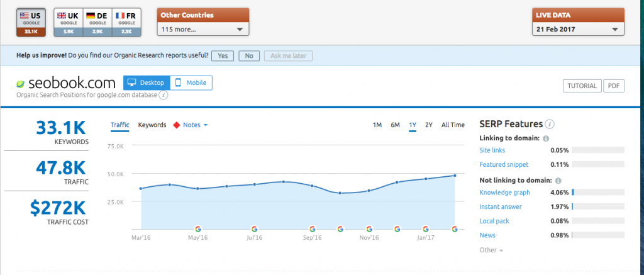Open the Tutorial
The image size is (644, 275).
pos(582,86)
